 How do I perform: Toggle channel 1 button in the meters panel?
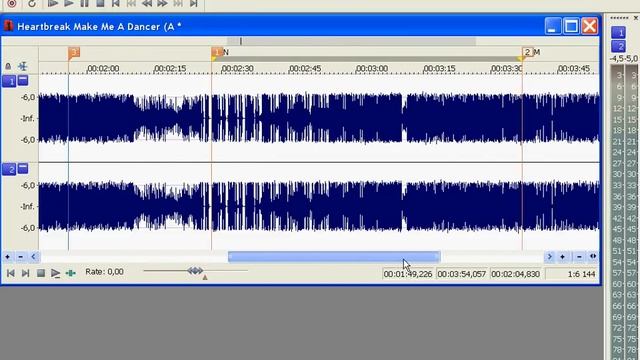618,33
